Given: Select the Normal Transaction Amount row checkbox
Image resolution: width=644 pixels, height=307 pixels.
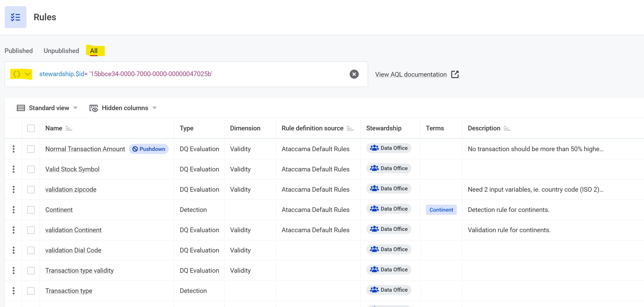Looking at the screenshot, I should [31, 149].
